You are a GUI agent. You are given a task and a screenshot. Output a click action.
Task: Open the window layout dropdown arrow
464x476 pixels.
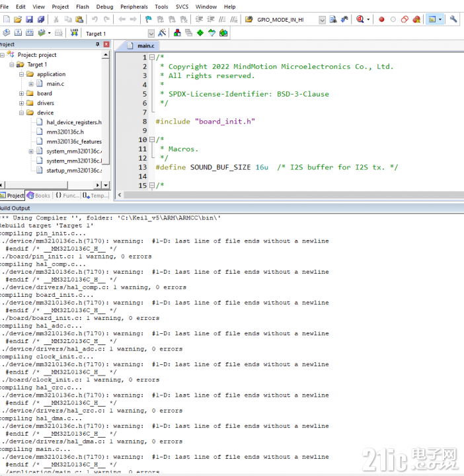[440, 19]
